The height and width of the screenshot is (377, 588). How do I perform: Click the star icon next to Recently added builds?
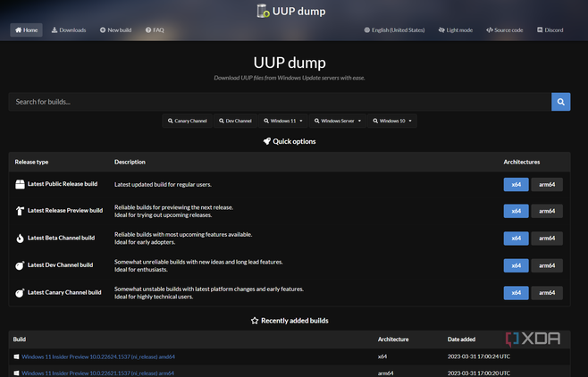coord(255,321)
